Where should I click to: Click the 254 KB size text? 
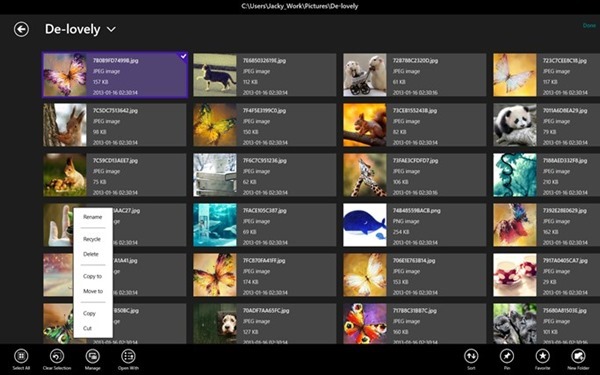[400, 232]
